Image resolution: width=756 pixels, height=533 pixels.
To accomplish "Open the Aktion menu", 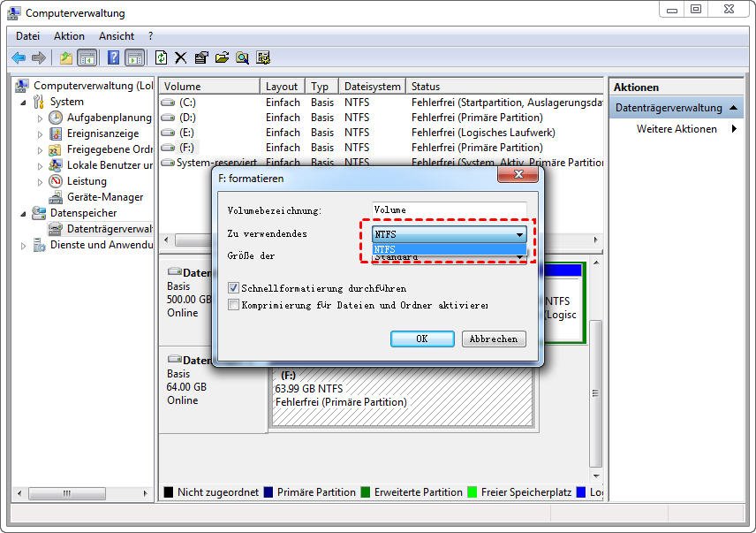I will tap(69, 36).
